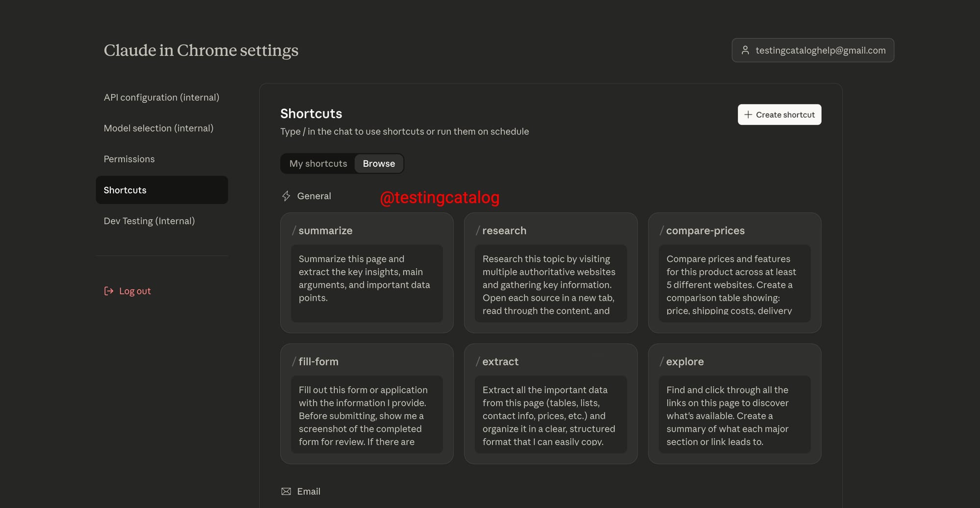The height and width of the screenshot is (508, 980).
Task: Select the /research shortcut card
Action: (x=550, y=273)
